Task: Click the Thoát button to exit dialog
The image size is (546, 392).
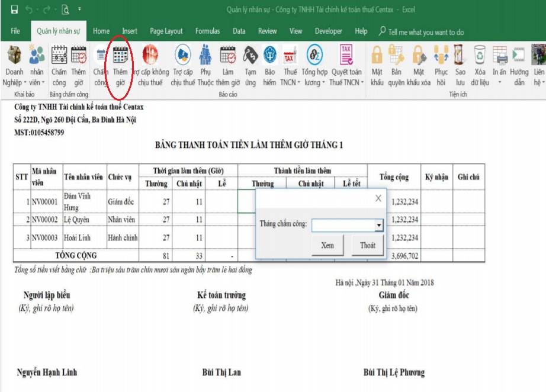Action: pyautogui.click(x=367, y=245)
